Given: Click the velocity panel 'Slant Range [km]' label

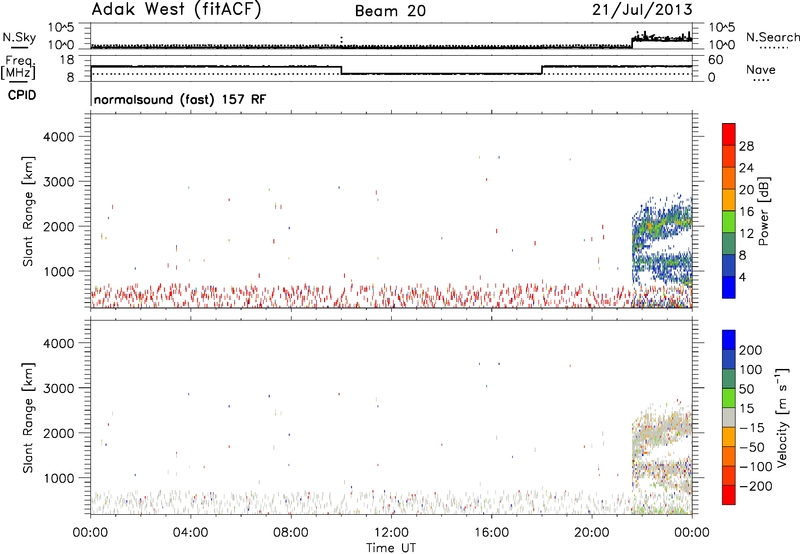Looking at the screenshot, I should click(x=28, y=418).
